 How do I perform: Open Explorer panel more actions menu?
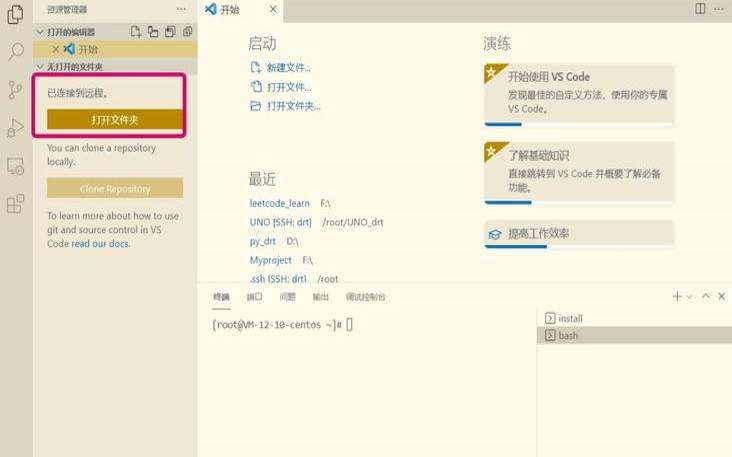(181, 9)
